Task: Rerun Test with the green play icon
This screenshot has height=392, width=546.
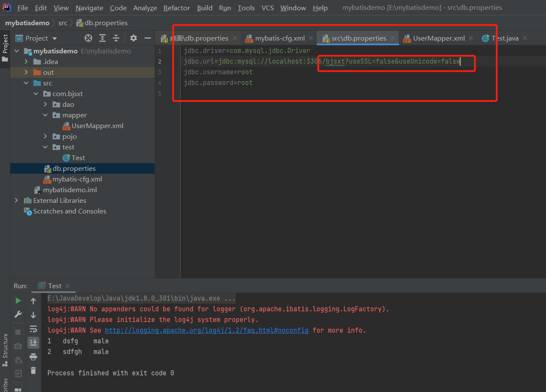Action: click(x=18, y=301)
